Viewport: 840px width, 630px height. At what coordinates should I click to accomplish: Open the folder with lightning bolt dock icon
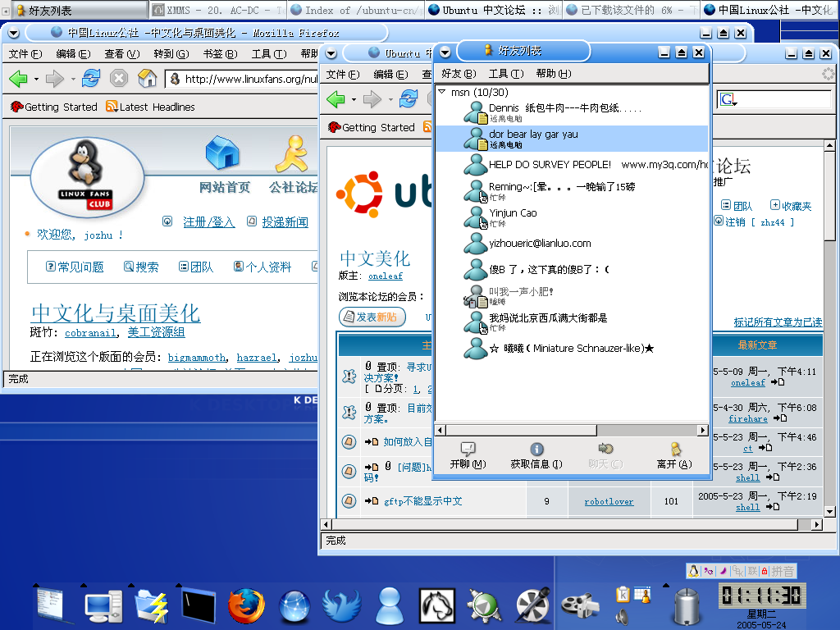tap(152, 606)
